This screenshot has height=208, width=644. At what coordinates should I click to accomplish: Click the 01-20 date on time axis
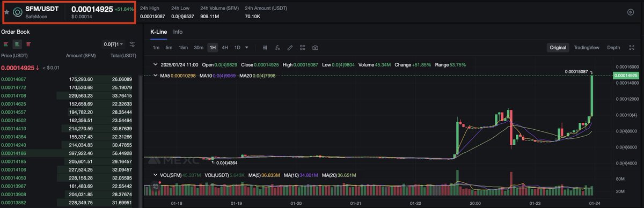pos(296,204)
